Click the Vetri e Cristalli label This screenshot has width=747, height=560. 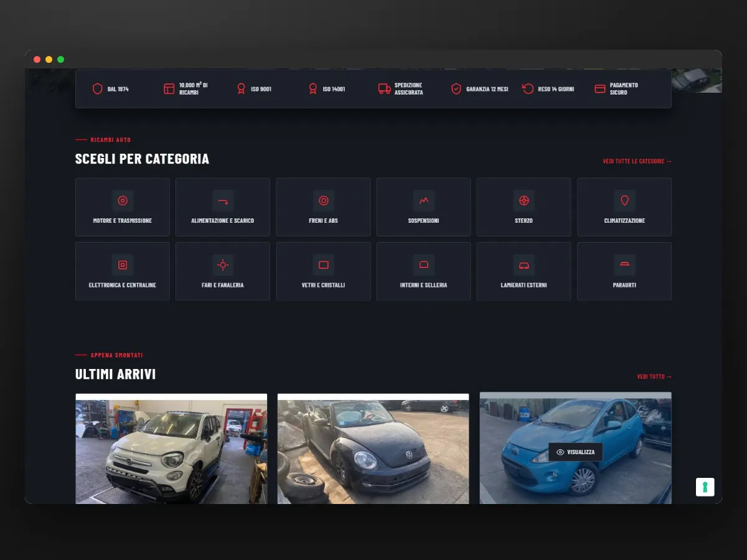324,285
